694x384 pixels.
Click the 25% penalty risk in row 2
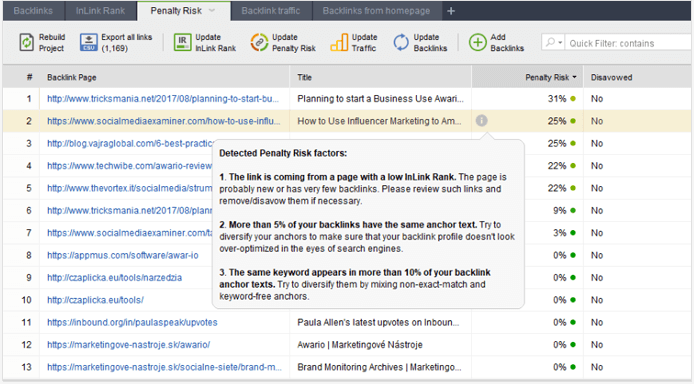coord(557,121)
